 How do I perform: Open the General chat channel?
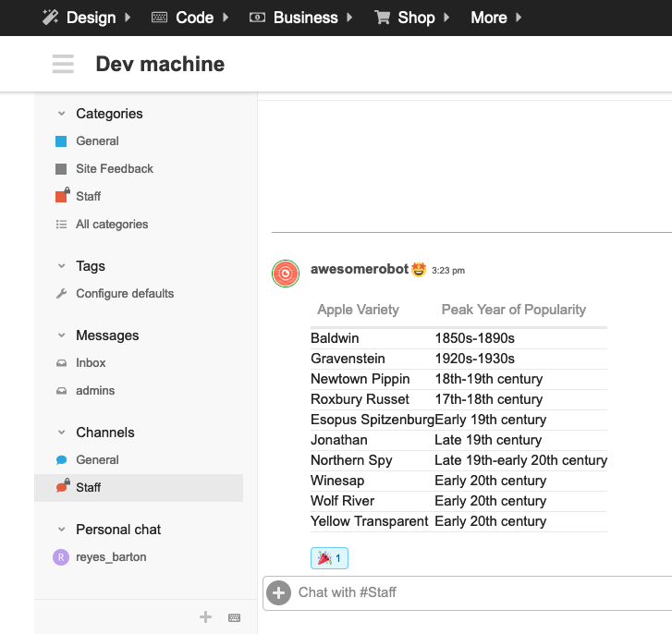97,459
